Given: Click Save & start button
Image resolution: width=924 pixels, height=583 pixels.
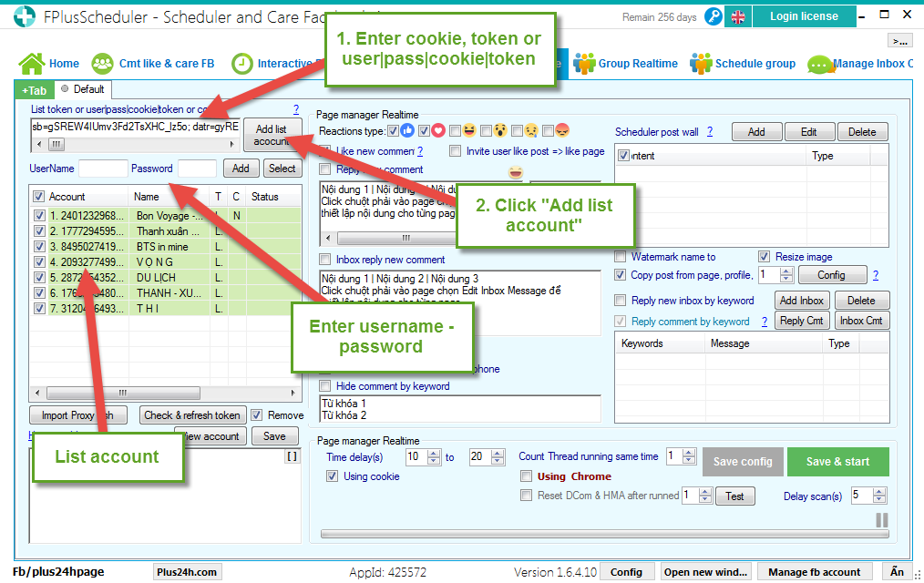Looking at the screenshot, I should (838, 462).
